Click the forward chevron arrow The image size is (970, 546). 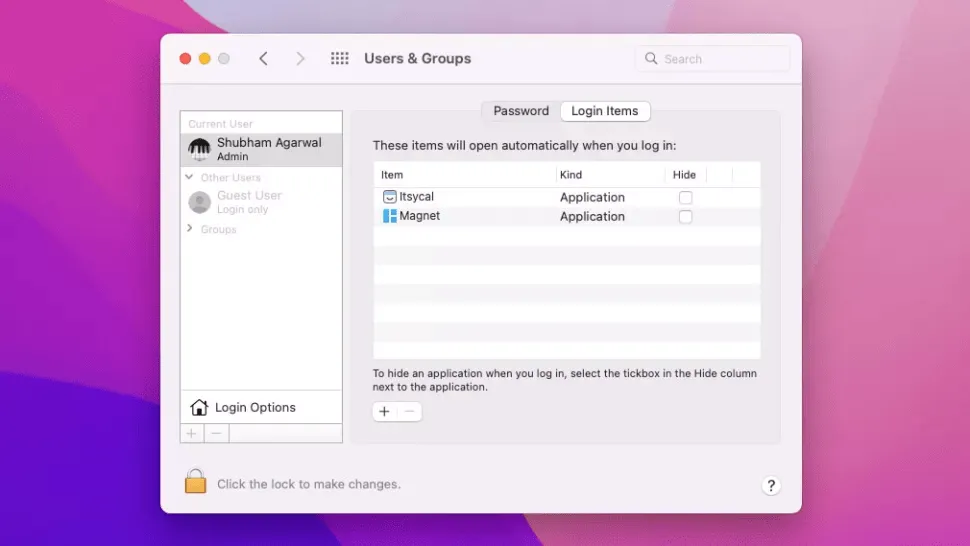pyautogui.click(x=300, y=59)
